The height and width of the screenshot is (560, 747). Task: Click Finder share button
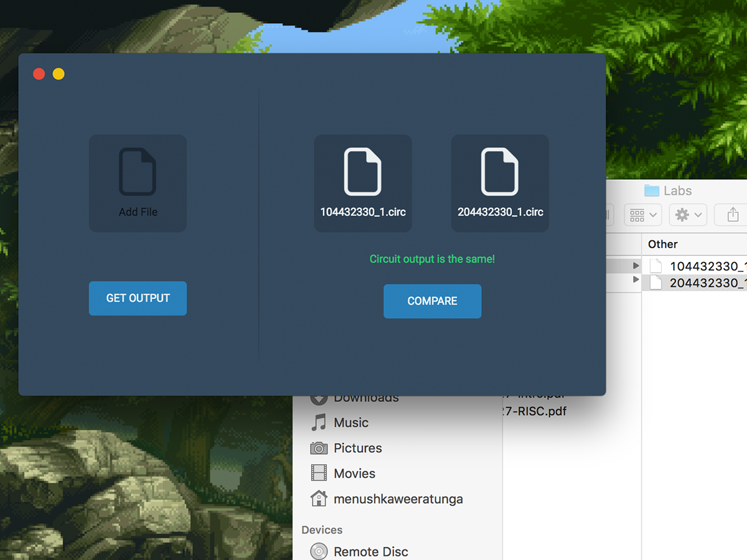coord(732,215)
